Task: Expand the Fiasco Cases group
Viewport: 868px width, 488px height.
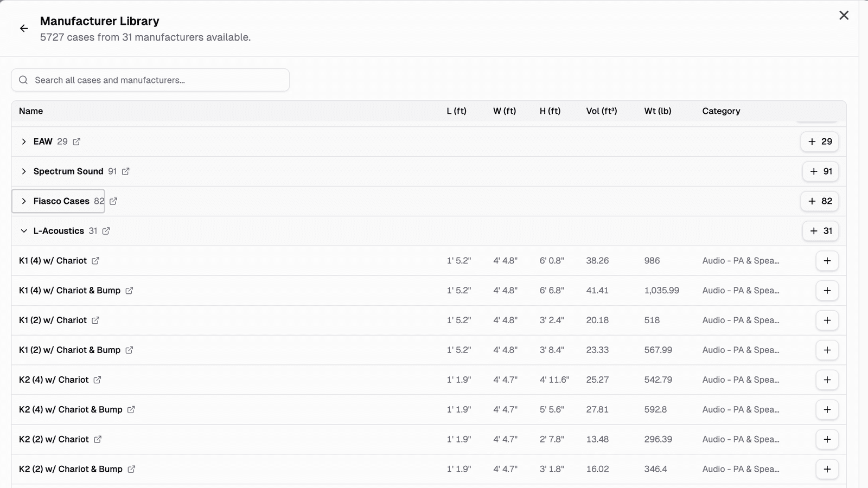Action: [x=24, y=201]
